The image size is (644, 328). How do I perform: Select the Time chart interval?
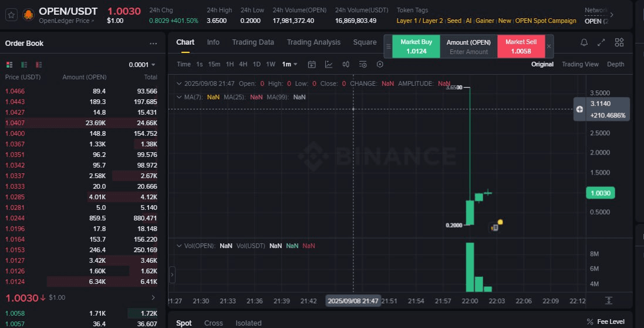[x=184, y=64]
